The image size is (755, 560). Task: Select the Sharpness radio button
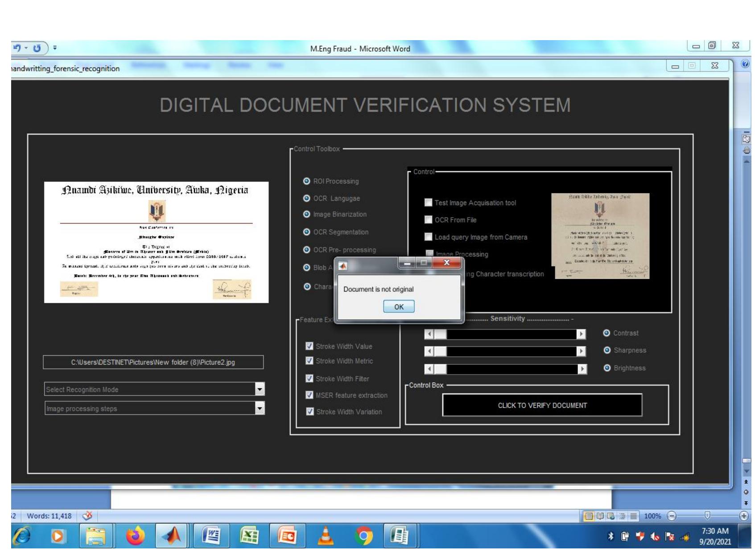(x=607, y=350)
